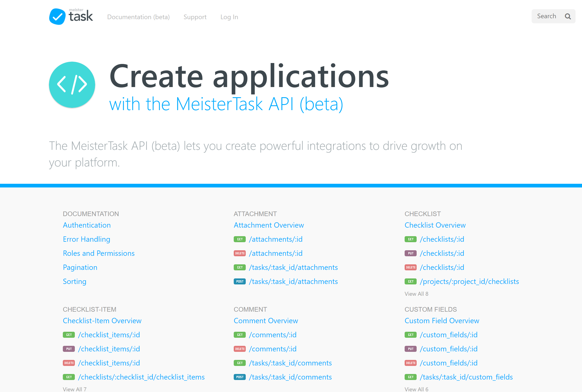582x392 pixels.
Task: Open the Roles and Permissions page
Action: pos(99,253)
